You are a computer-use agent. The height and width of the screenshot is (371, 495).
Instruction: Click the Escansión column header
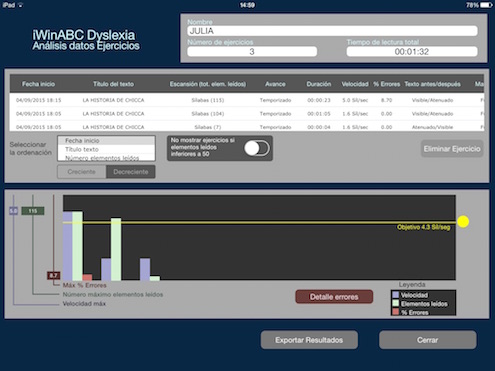tap(208, 84)
